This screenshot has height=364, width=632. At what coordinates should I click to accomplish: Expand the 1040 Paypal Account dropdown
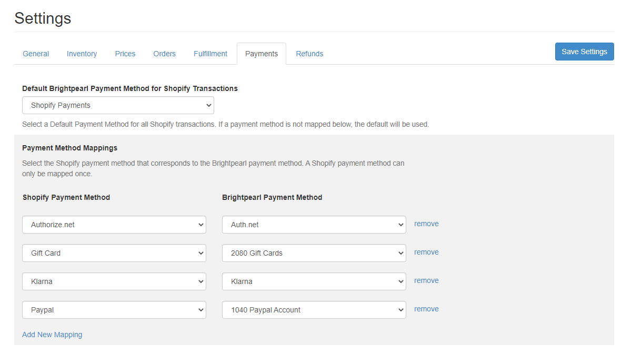pos(314,310)
